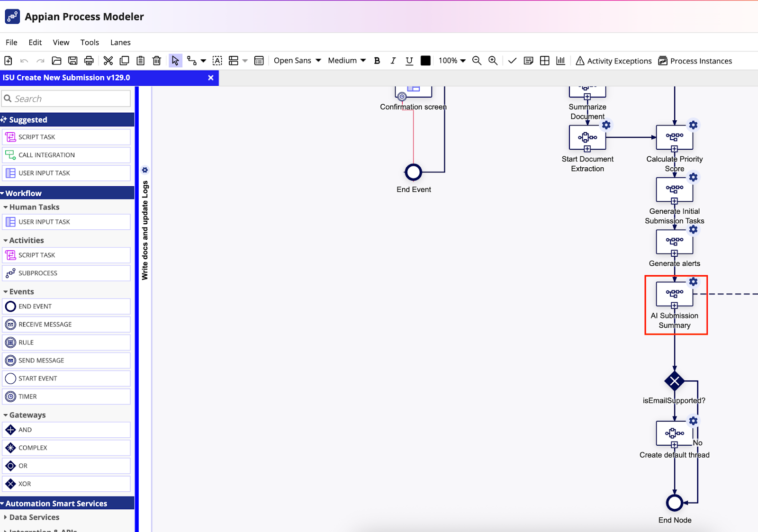Print the process diagram

(x=89, y=61)
